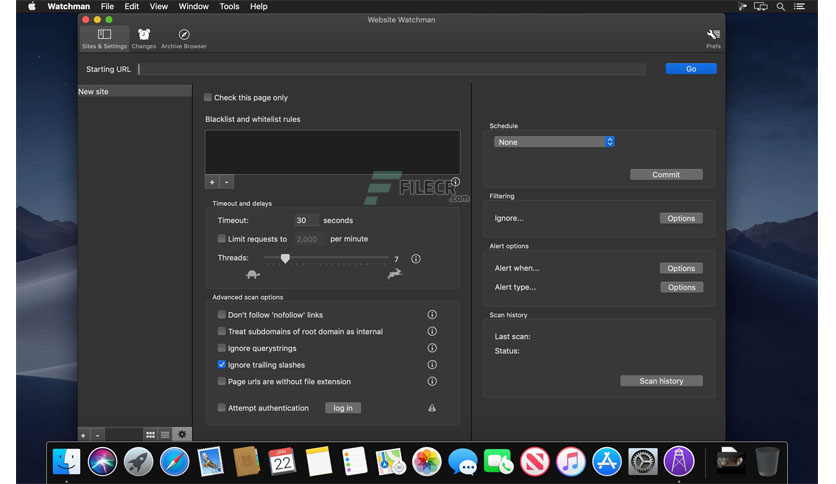836x484 pixels.
Task: Open Filtering Ignore Options
Action: (x=681, y=218)
